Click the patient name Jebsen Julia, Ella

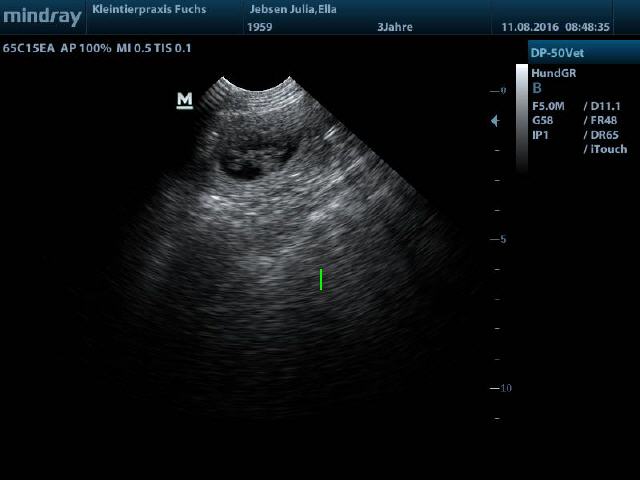[x=293, y=8]
